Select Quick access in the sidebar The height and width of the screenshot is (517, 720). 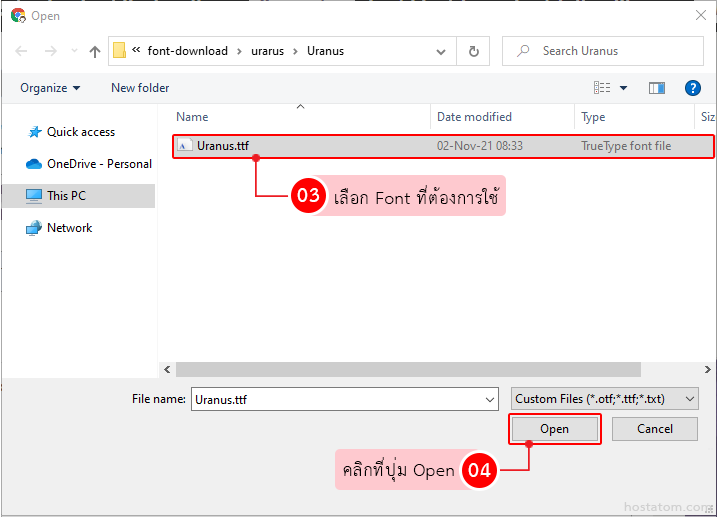pyautogui.click(x=80, y=132)
